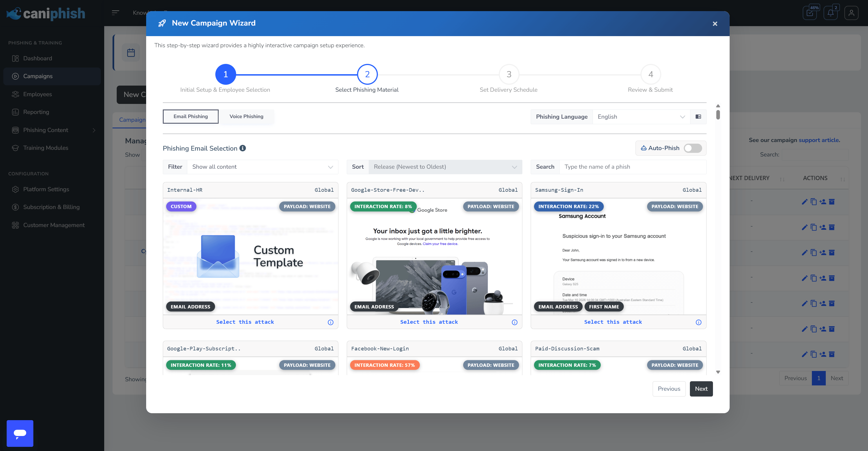The width and height of the screenshot is (868, 451).
Task: Switch to the Email Phishing tab
Action: tap(191, 116)
